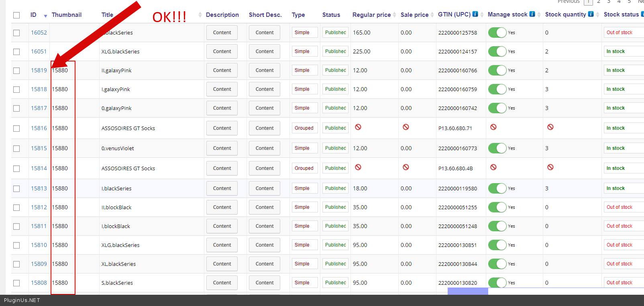Click the info icon next to Stock quantity
The height and width of the screenshot is (306, 644).
click(591, 14)
